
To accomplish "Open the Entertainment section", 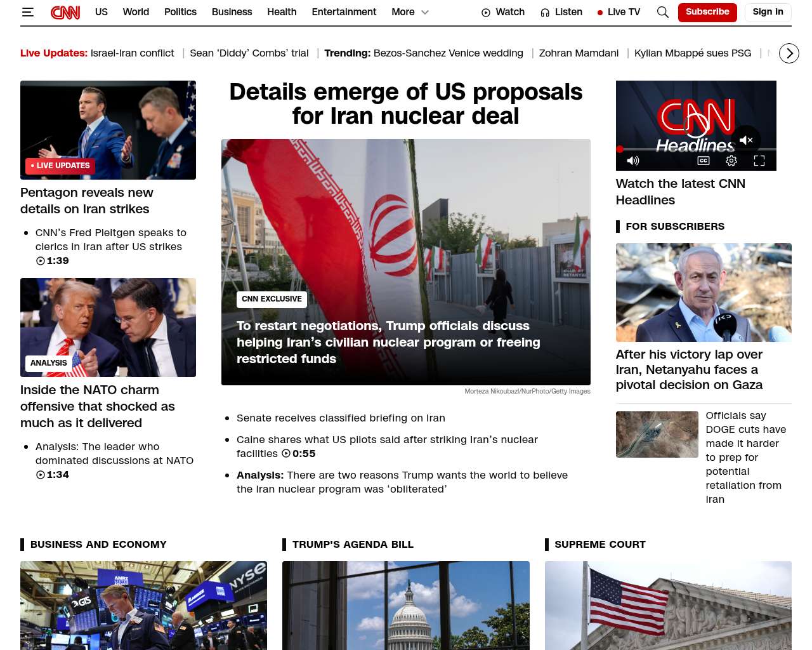I will (x=344, y=12).
